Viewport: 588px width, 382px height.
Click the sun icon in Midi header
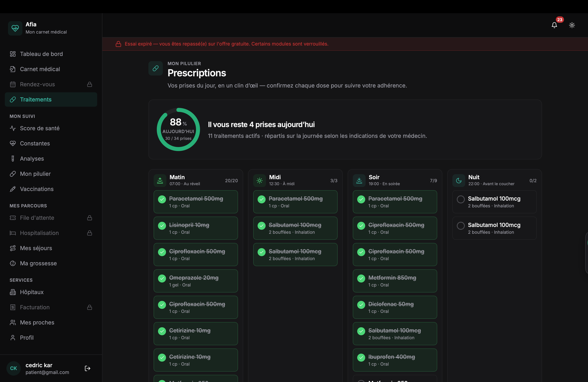click(260, 181)
